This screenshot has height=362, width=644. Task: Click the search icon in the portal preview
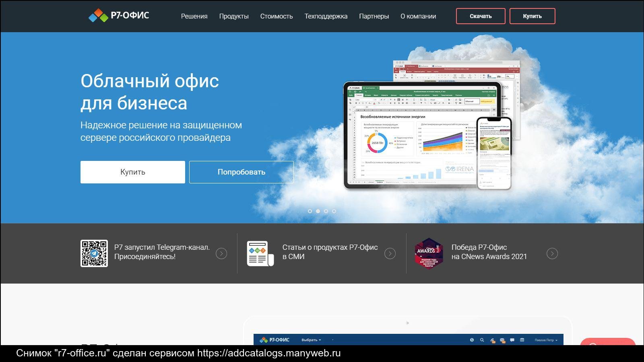click(x=482, y=340)
